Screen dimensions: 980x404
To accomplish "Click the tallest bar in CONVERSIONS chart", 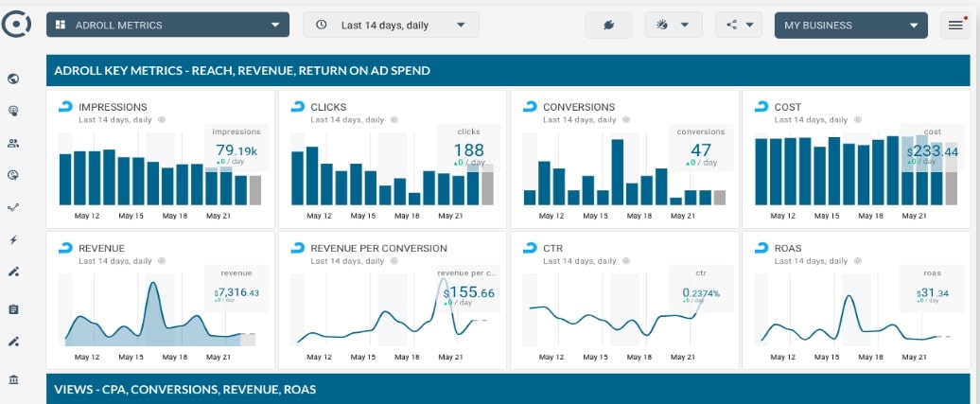I will point(618,172).
